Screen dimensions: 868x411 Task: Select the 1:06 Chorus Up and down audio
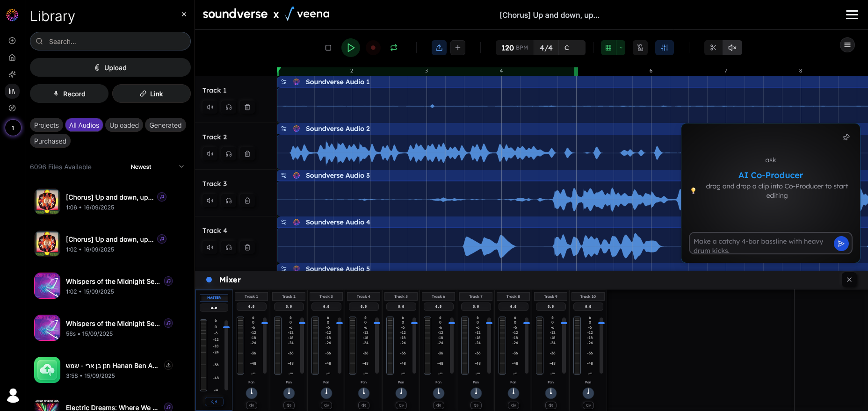click(x=110, y=202)
